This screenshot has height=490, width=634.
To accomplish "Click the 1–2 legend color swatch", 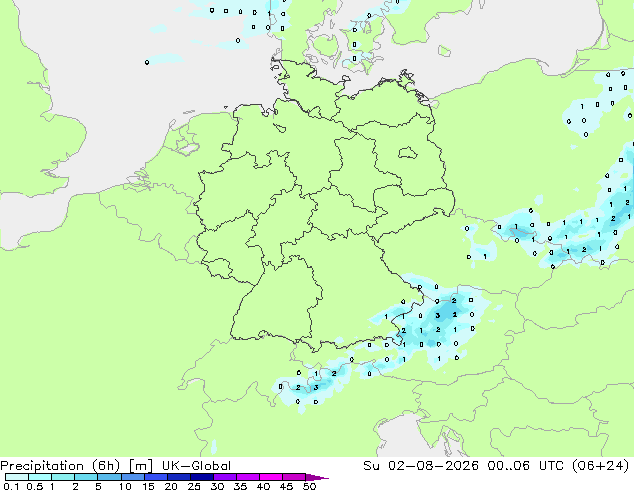I will click(63, 477).
